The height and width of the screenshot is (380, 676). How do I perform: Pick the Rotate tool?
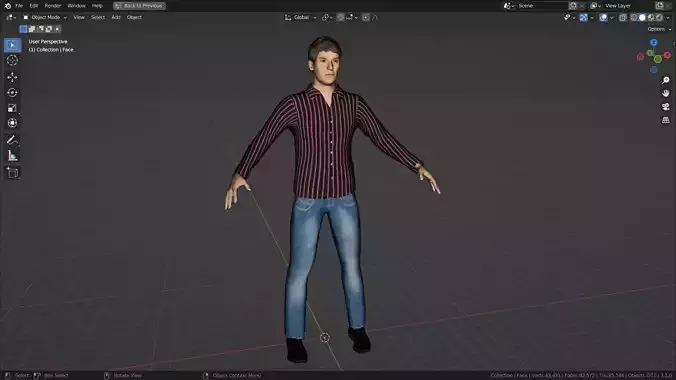[12, 92]
